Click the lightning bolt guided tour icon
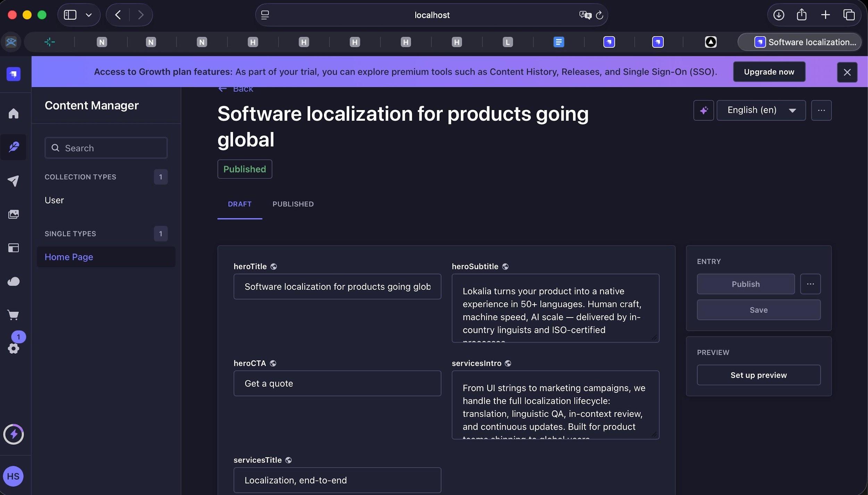Screen dimensions: 868x495 (13, 434)
